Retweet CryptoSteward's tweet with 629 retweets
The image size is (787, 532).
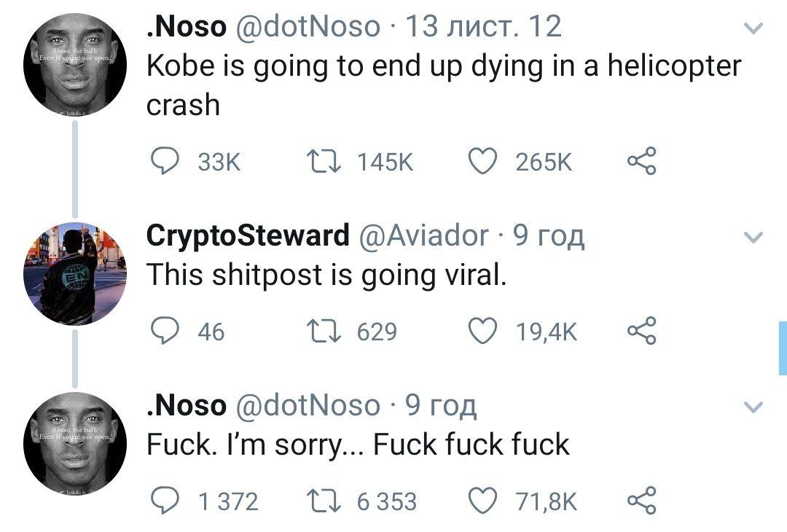coord(324,332)
